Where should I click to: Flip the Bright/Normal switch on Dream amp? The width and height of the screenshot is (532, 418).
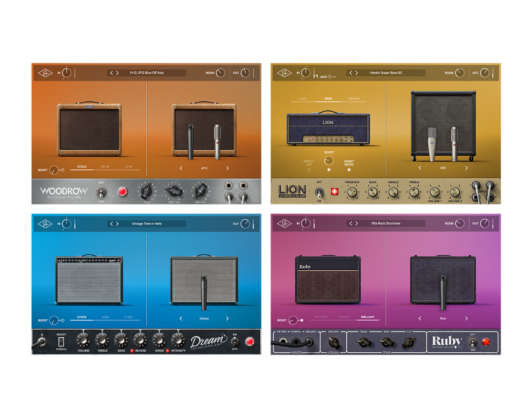click(x=61, y=342)
